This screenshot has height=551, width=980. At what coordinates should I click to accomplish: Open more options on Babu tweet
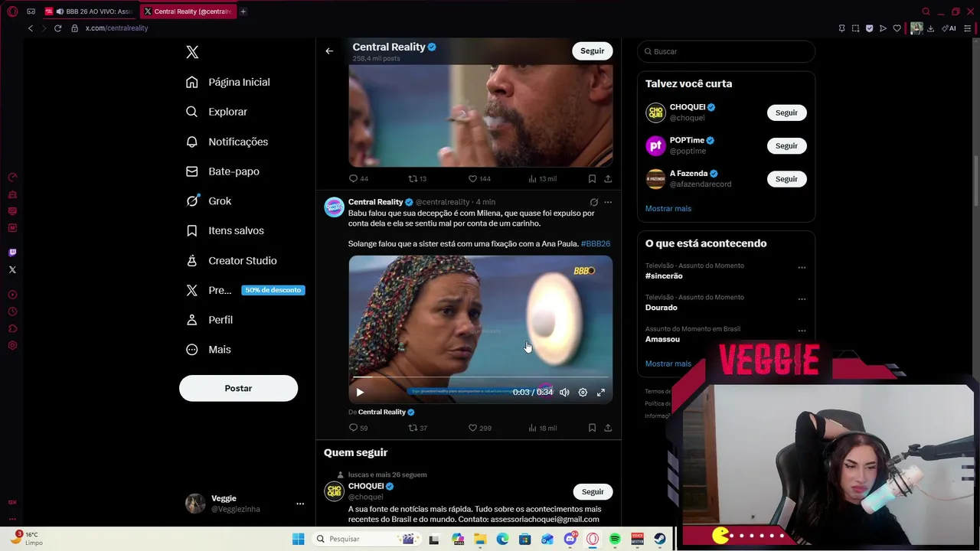click(608, 202)
